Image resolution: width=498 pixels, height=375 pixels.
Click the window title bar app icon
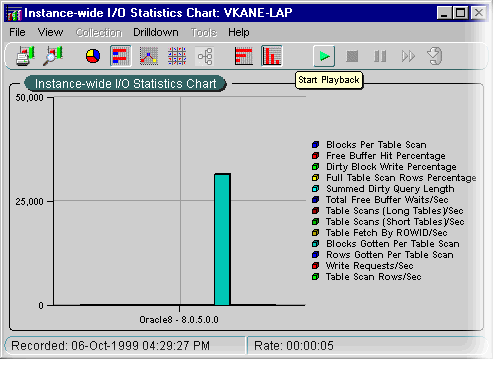click(14, 13)
